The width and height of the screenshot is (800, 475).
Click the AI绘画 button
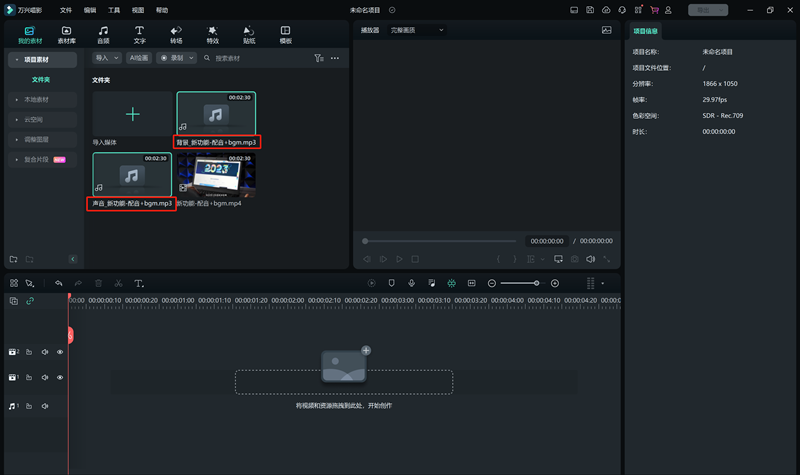[x=139, y=58]
